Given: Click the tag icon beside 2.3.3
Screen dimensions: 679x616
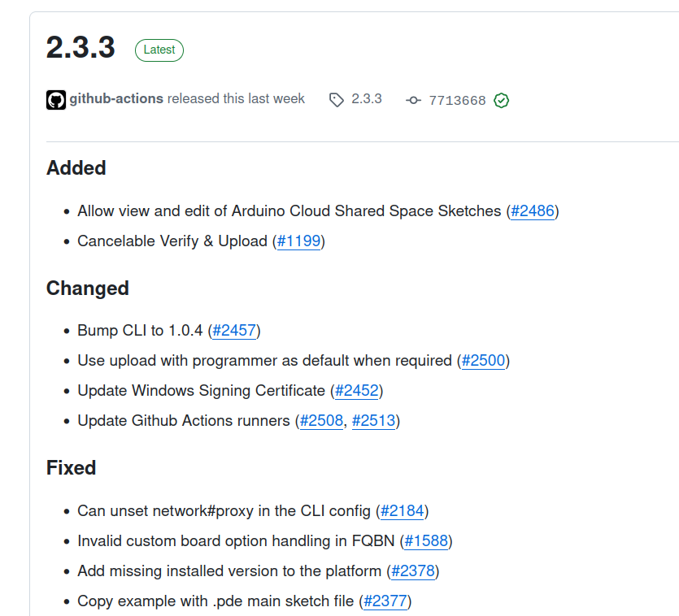Looking at the screenshot, I should click(337, 100).
